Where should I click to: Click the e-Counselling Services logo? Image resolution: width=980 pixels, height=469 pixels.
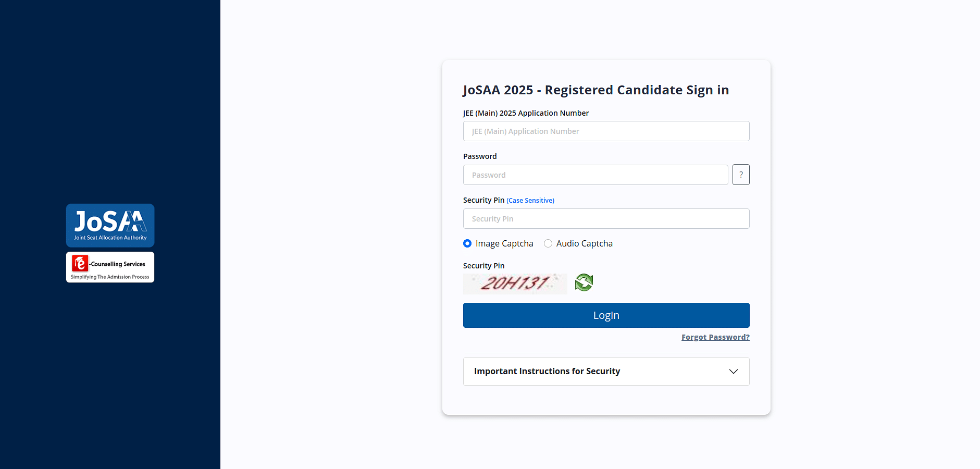pyautogui.click(x=110, y=267)
